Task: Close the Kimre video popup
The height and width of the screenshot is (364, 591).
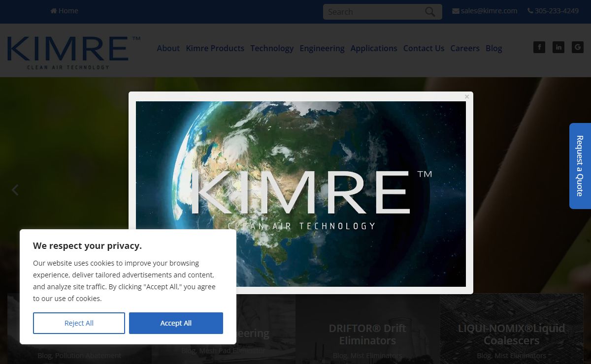Action: tap(467, 97)
